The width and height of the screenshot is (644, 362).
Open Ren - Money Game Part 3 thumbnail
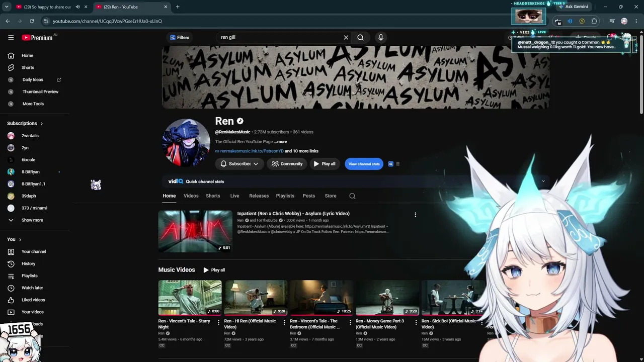pos(387,298)
